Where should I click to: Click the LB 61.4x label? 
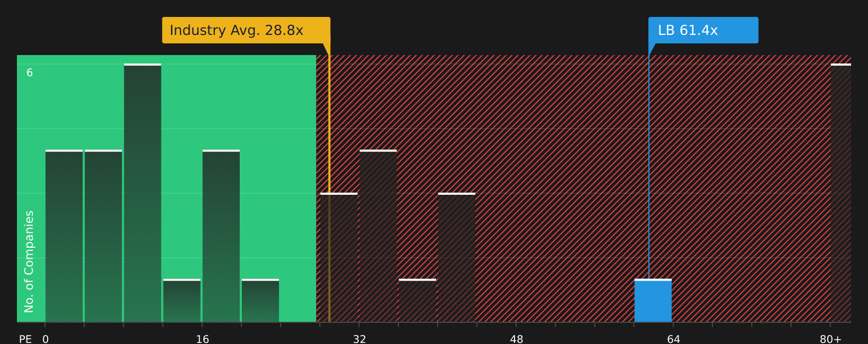coord(703,30)
